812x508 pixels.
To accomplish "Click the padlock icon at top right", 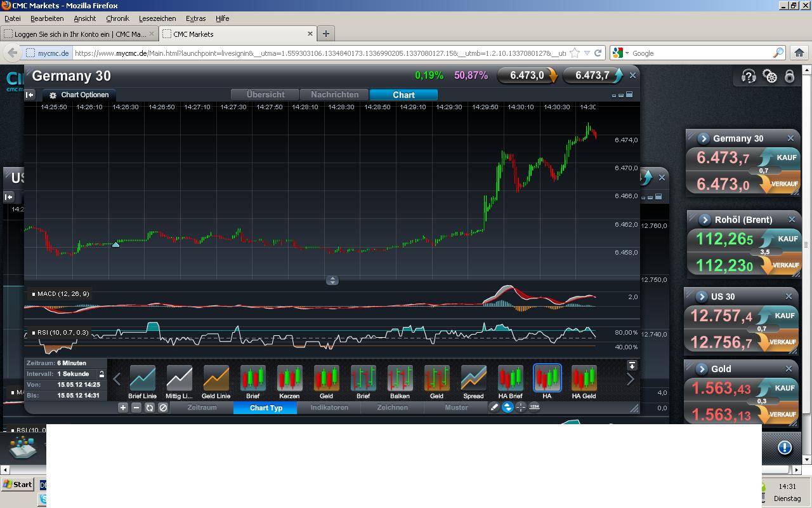I will [x=789, y=76].
